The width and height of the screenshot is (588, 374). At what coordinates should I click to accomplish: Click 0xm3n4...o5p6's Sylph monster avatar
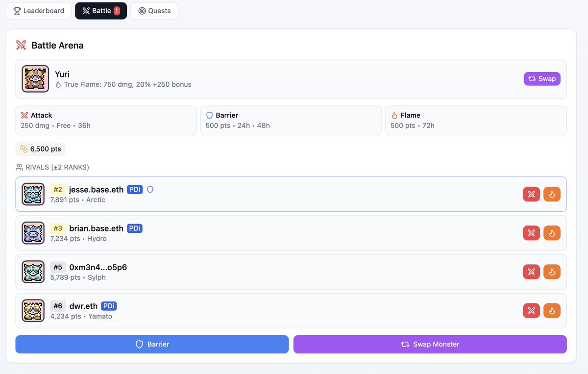(33, 272)
